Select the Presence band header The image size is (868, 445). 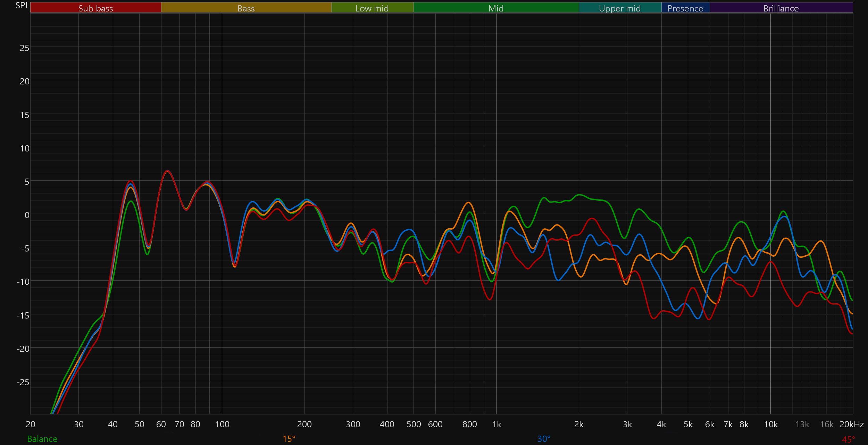pos(685,8)
